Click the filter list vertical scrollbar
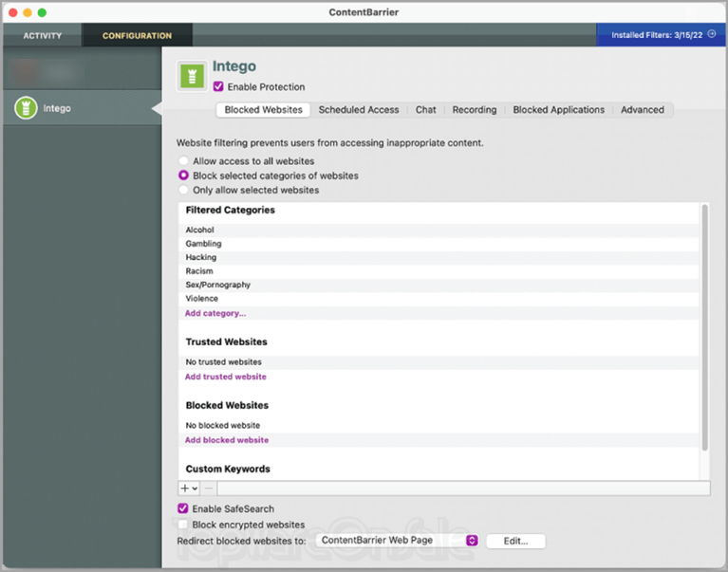Viewport: 728px width, 572px height. (705, 327)
